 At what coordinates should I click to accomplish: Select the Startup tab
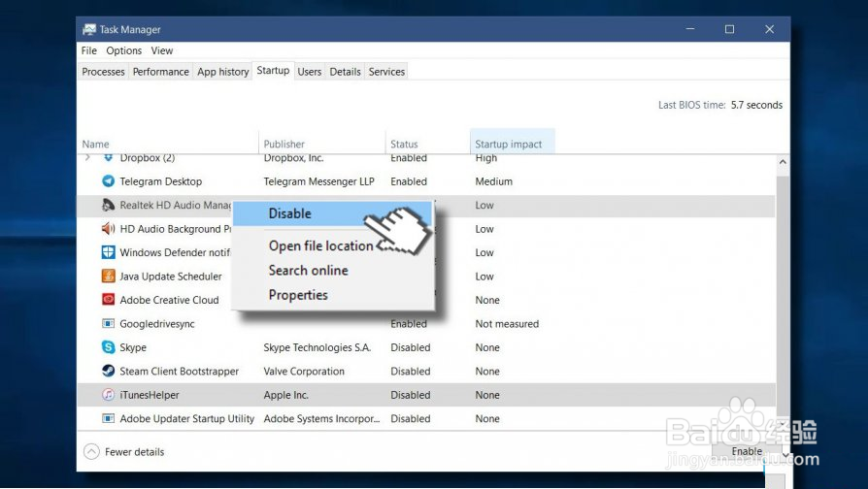[273, 70]
